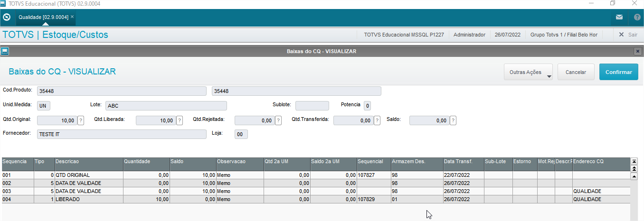This screenshot has height=221, width=644.
Task: Move up one grid row arrow
Action: [634, 176]
